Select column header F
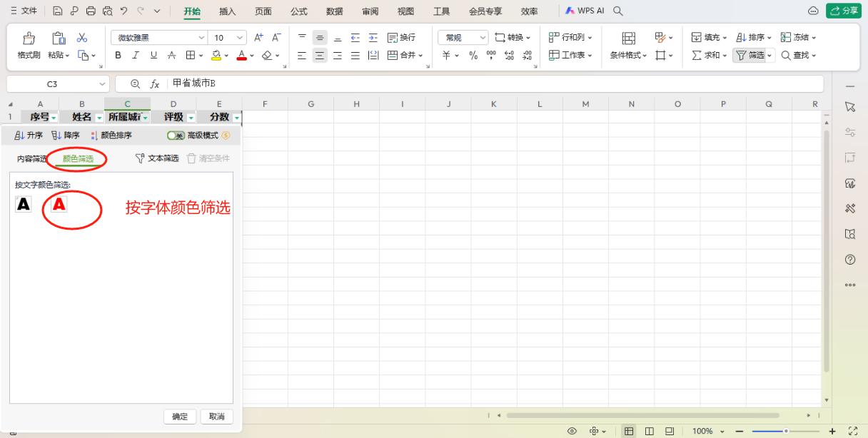 pyautogui.click(x=265, y=104)
